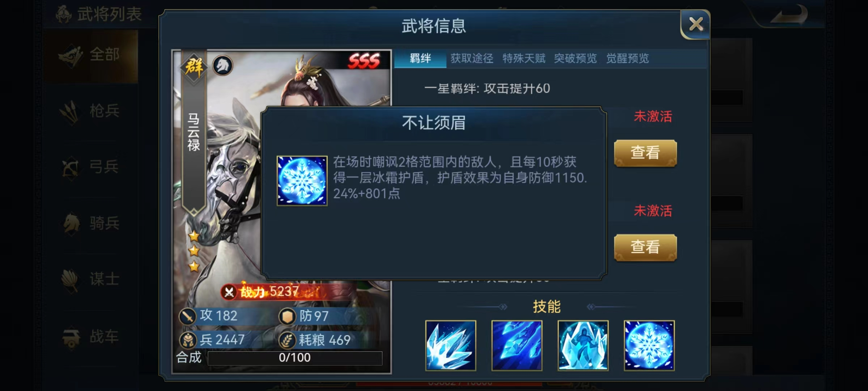The image size is (868, 391).
Task: Switch to the 特殊天赋 tab
Action: pyautogui.click(x=524, y=58)
